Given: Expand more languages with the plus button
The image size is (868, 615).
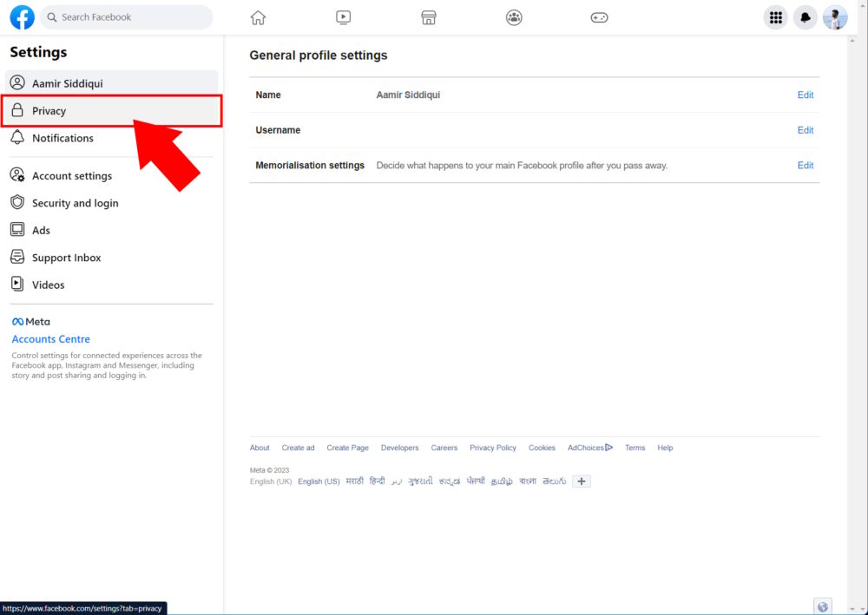Looking at the screenshot, I should [x=581, y=481].
